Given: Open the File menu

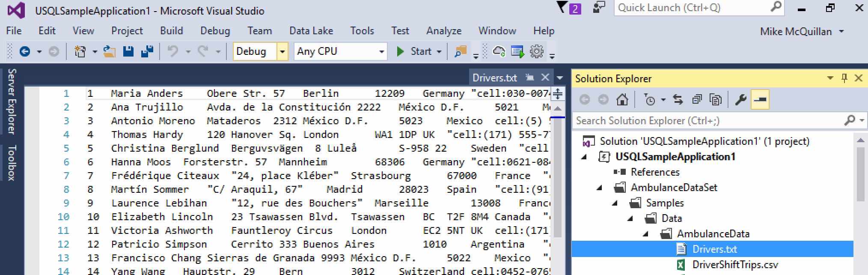Looking at the screenshot, I should tap(14, 31).
